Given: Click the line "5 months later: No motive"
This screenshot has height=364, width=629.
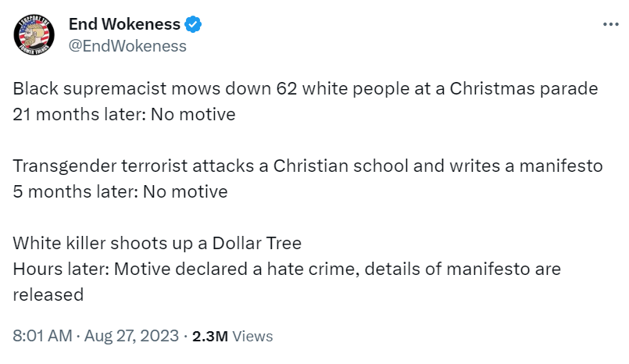Looking at the screenshot, I should (x=120, y=191).
